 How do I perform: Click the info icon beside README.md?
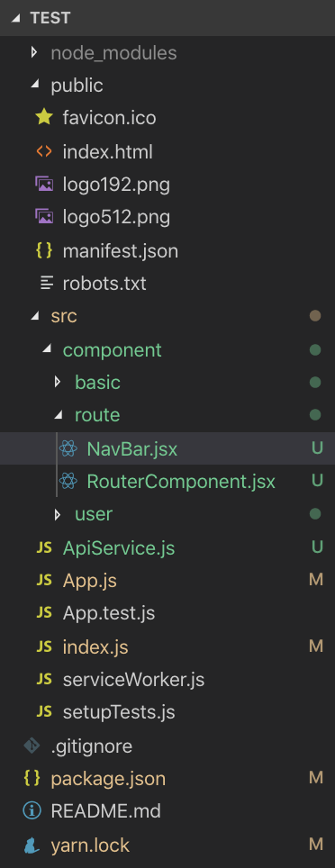(32, 811)
